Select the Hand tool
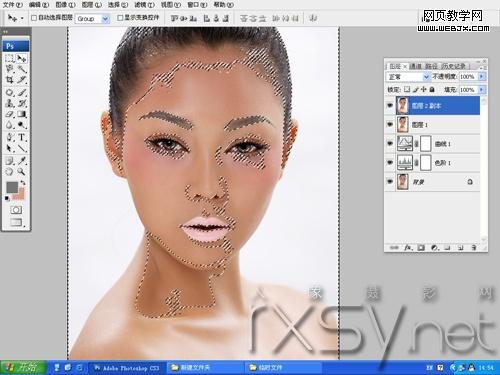The width and height of the screenshot is (500, 375). pyautogui.click(x=10, y=171)
